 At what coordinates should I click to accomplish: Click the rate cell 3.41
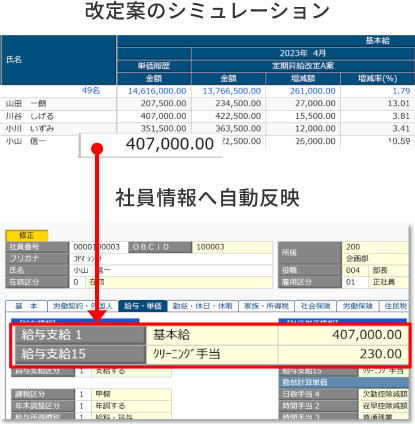tap(401, 128)
